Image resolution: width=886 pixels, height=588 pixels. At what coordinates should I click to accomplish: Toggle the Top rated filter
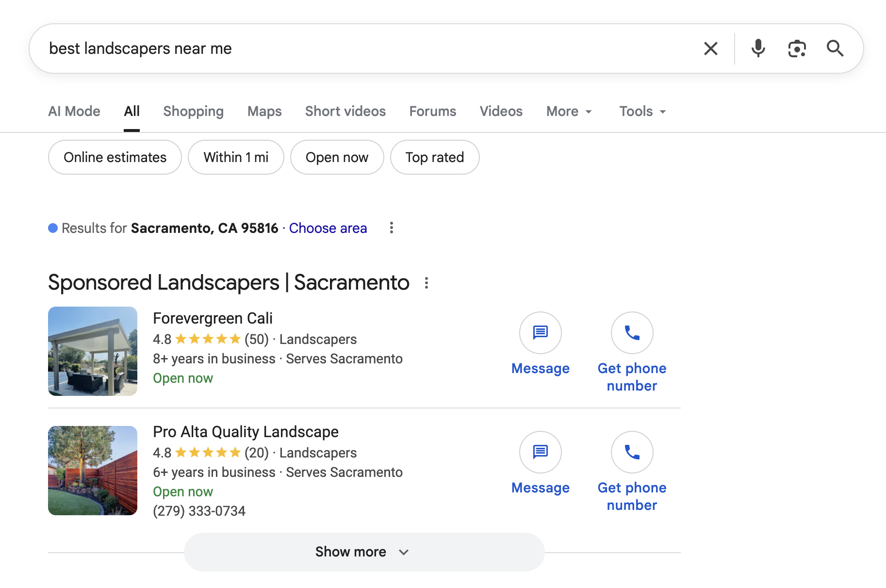point(434,157)
